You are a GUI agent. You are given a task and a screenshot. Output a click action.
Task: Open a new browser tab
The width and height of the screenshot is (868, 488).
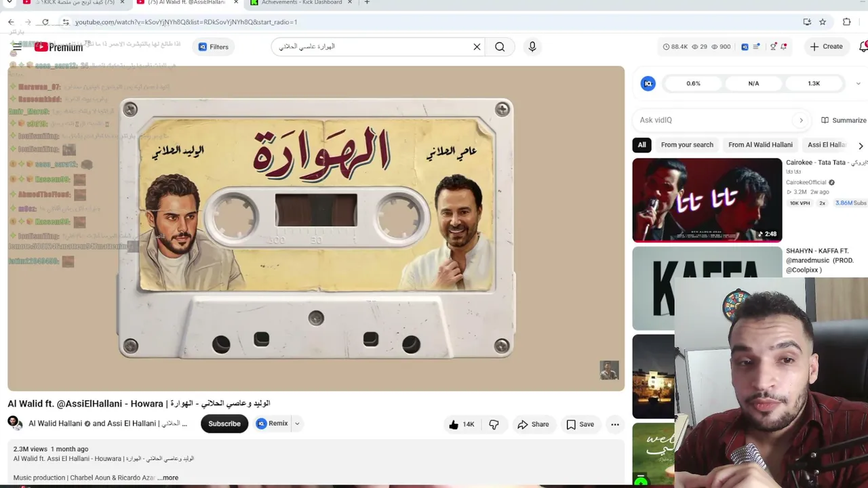point(367,3)
